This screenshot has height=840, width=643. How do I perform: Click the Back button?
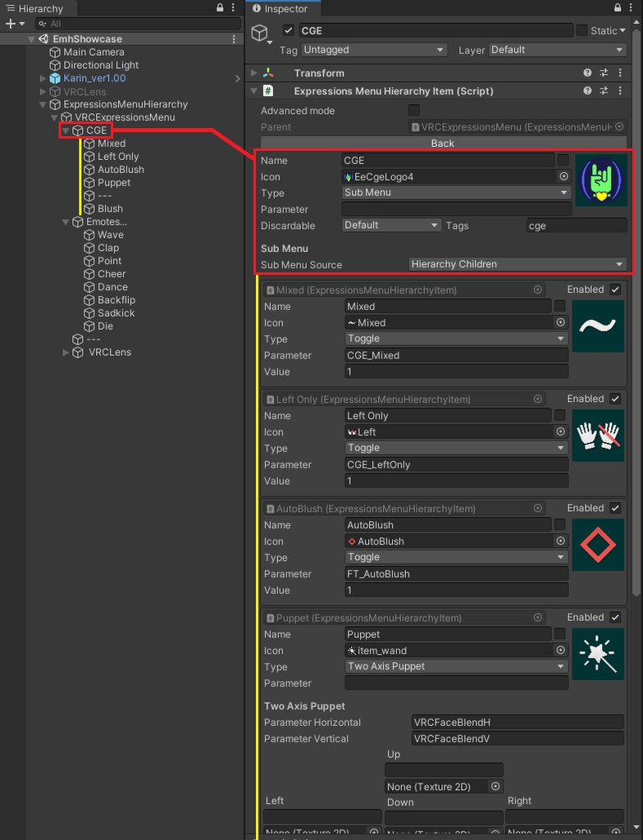click(443, 143)
